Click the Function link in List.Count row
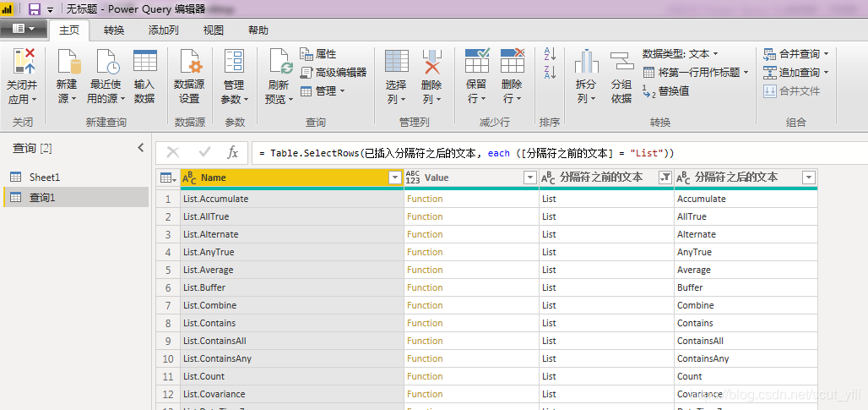Viewport: 868px width, 410px height. tap(425, 375)
